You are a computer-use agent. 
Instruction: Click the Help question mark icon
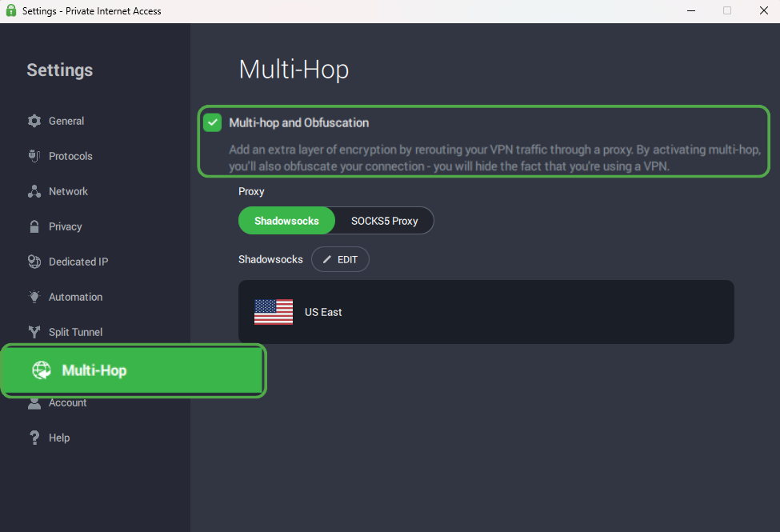(34, 438)
